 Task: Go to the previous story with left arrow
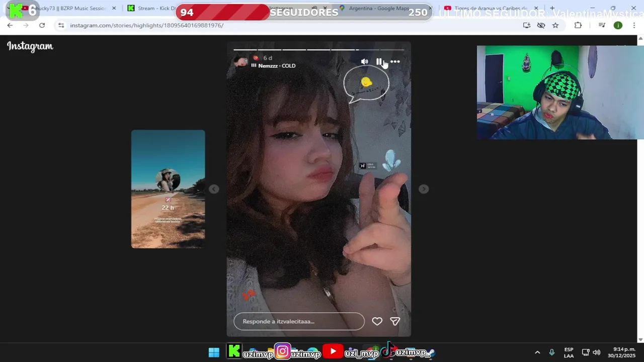pos(214,189)
